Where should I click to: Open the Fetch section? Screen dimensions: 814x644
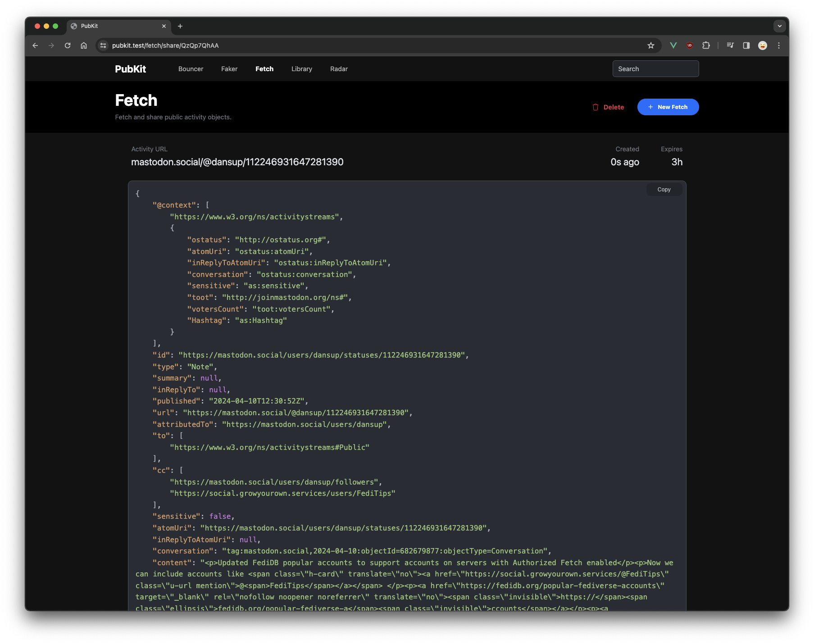coord(264,69)
